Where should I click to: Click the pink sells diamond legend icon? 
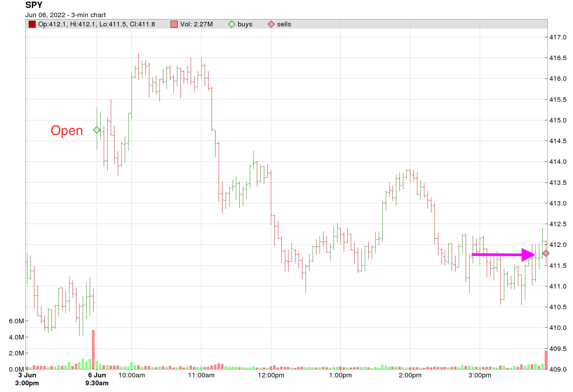tap(271, 24)
